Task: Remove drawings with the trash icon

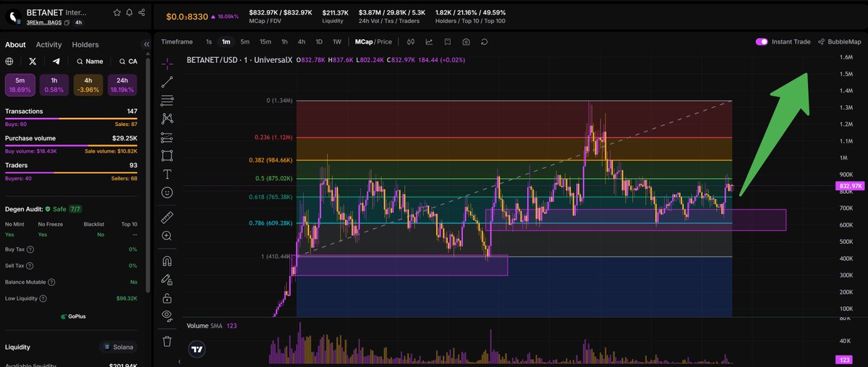Action: coord(167,340)
